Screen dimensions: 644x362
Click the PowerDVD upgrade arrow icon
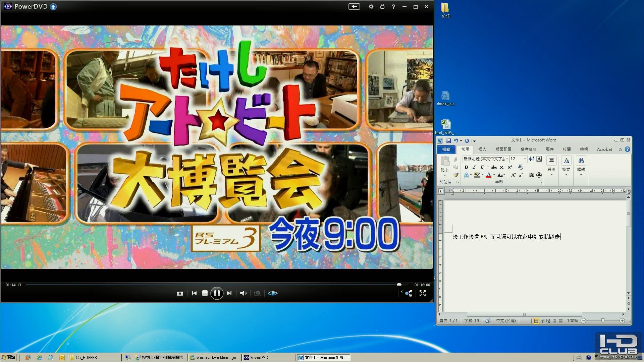(53, 6)
